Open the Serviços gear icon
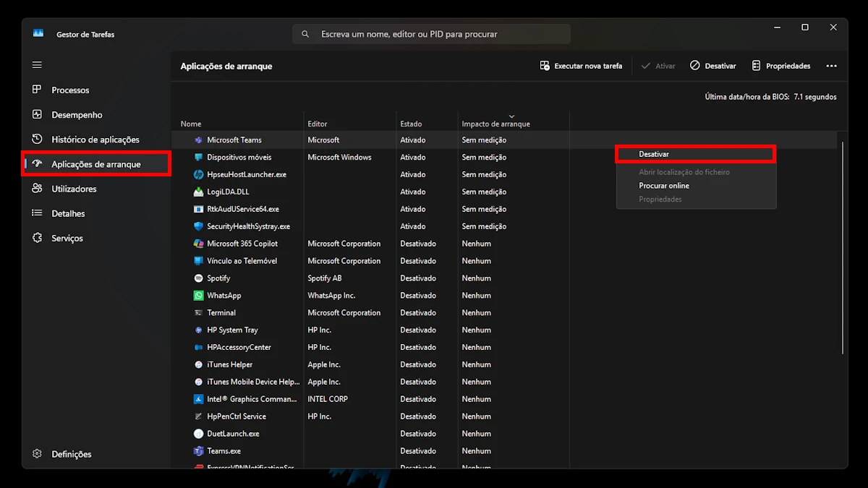This screenshot has width=868, height=488. (37, 238)
